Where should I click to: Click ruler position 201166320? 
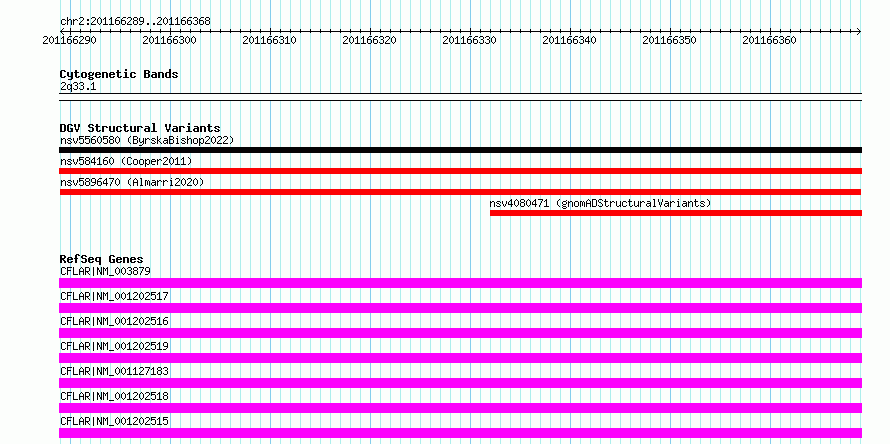[369, 40]
